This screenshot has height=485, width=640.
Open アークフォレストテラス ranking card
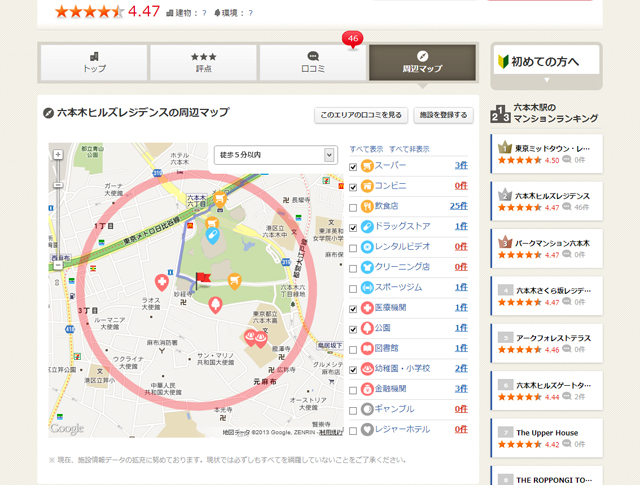[x=547, y=343]
